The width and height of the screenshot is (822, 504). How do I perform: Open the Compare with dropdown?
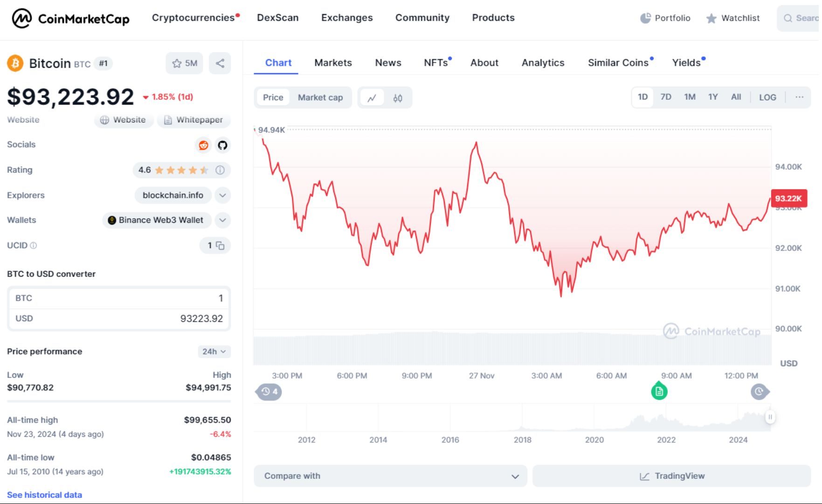pyautogui.click(x=390, y=476)
